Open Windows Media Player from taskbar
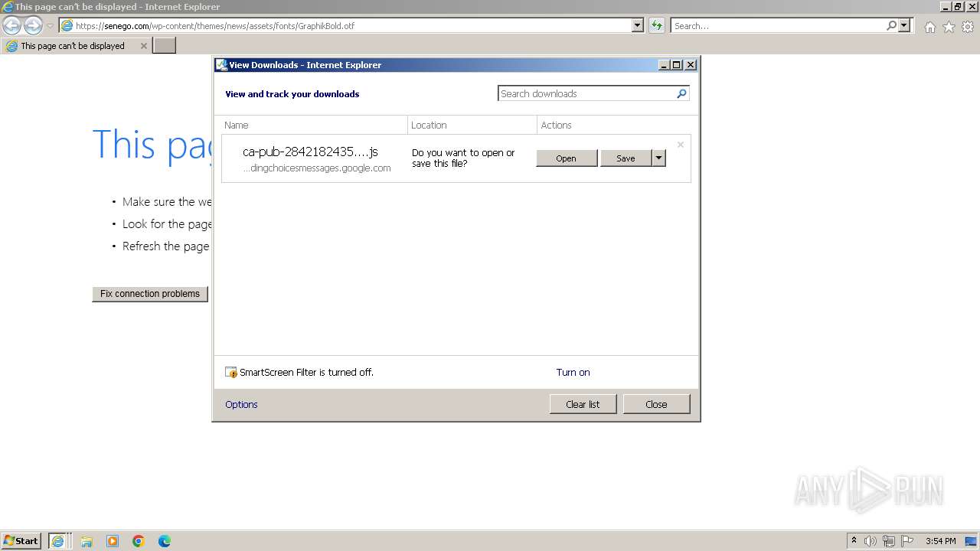This screenshot has height=551, width=980. point(113,541)
